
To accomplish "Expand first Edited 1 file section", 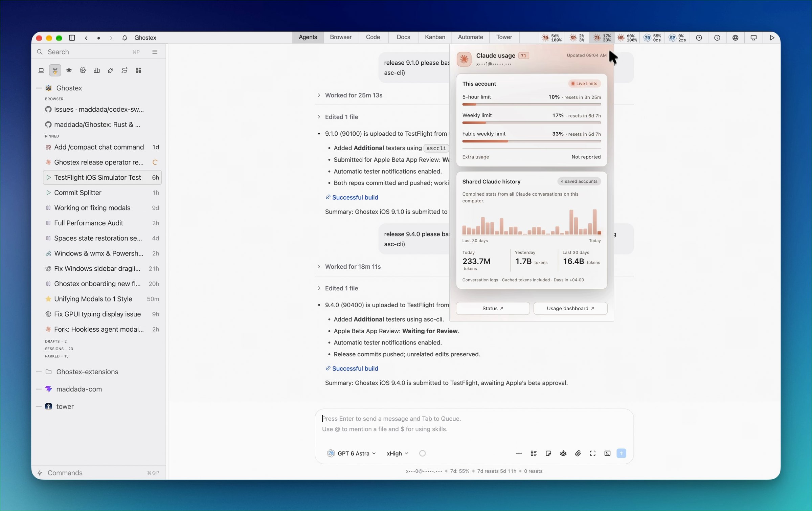I will click(338, 117).
